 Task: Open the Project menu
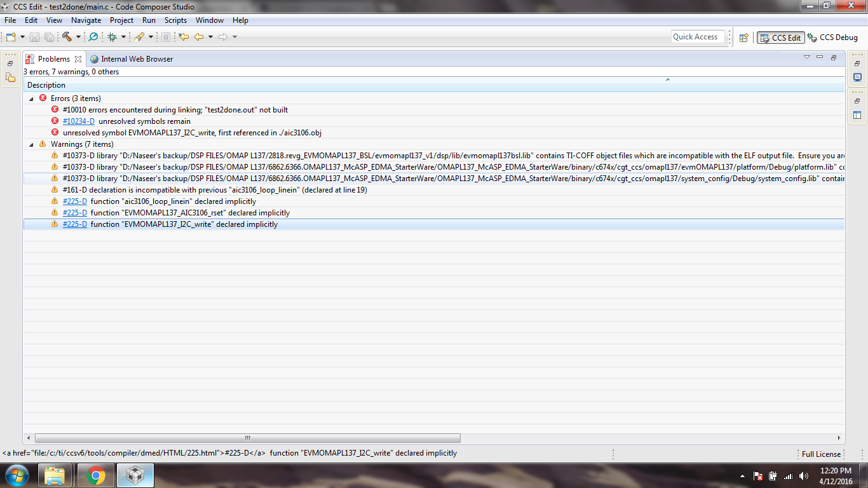pos(121,20)
